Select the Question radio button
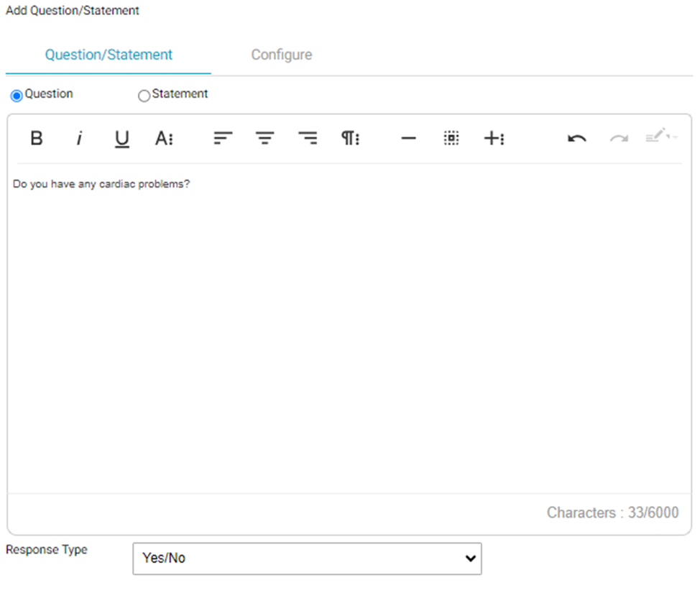The height and width of the screenshot is (593, 700). pos(17,96)
